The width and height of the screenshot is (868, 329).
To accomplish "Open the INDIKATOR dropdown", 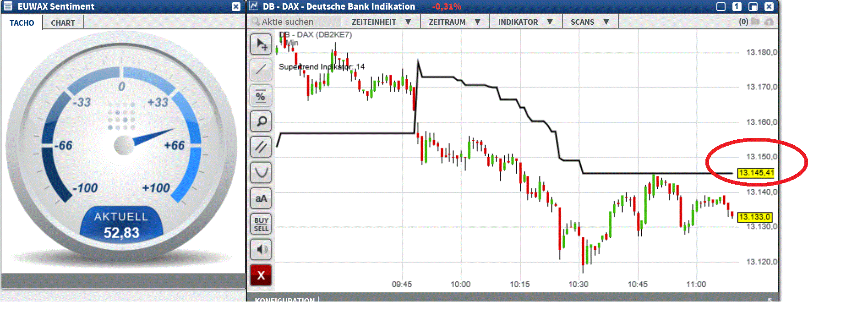I will click(525, 22).
